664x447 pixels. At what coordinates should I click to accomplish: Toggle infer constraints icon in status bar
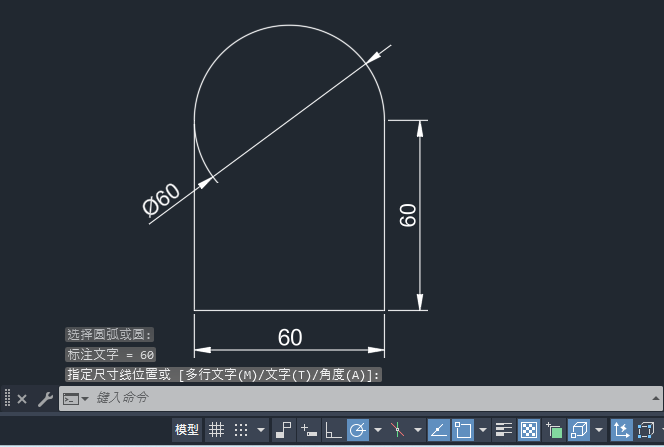pos(283,430)
